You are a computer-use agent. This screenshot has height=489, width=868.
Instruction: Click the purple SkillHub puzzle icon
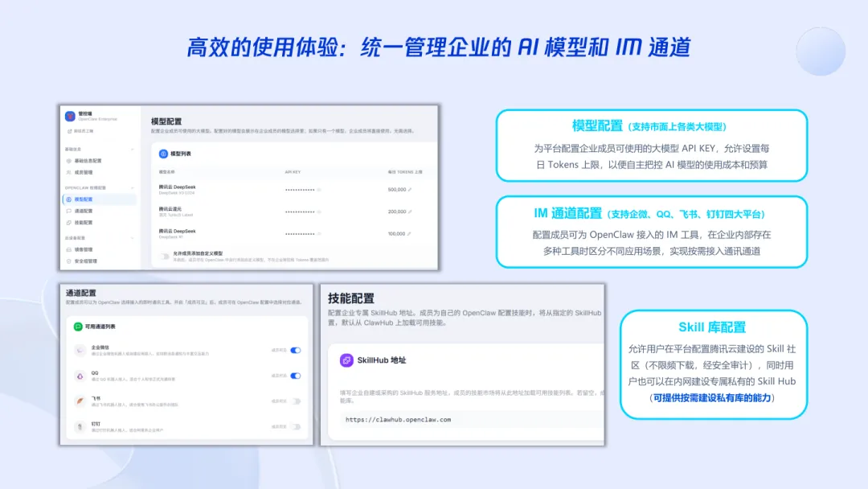pyautogui.click(x=346, y=360)
